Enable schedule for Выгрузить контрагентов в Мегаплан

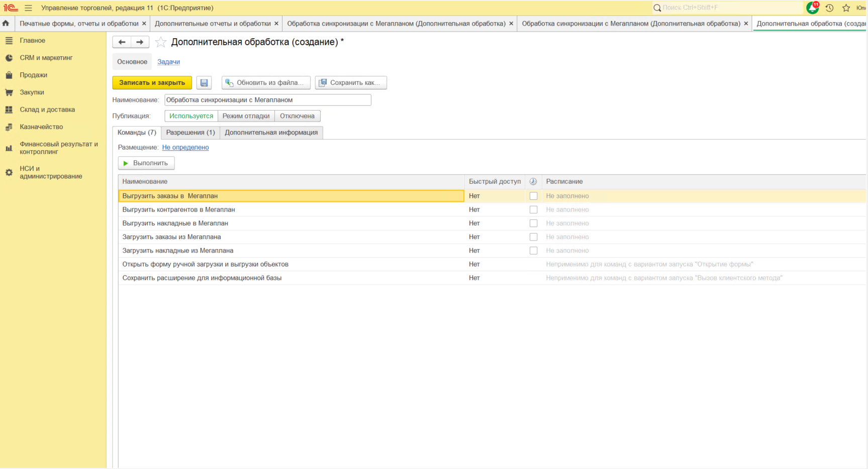point(533,209)
